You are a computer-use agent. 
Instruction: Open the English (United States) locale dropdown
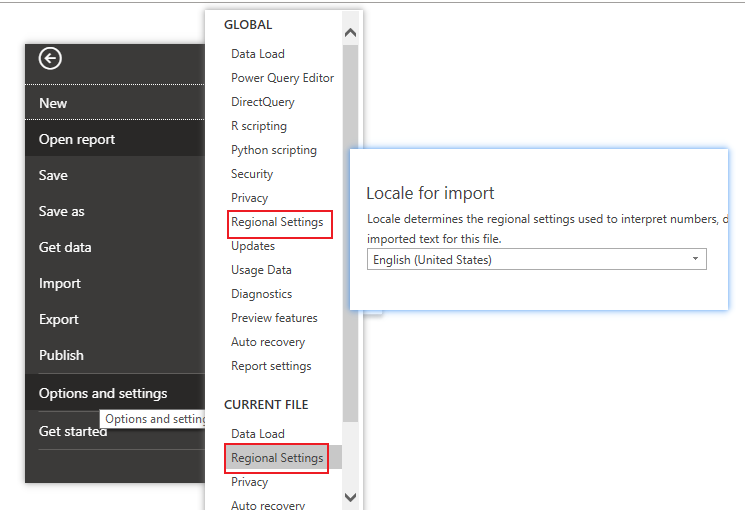536,260
